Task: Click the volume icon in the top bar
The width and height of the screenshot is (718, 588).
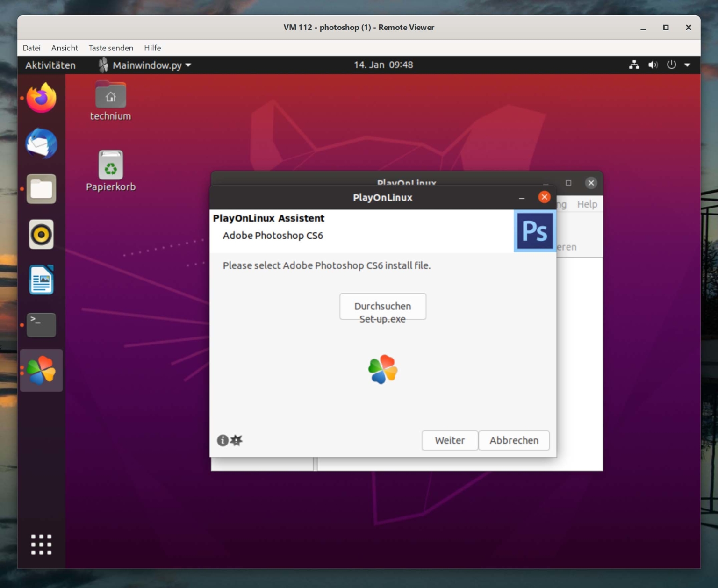Action: coord(653,65)
